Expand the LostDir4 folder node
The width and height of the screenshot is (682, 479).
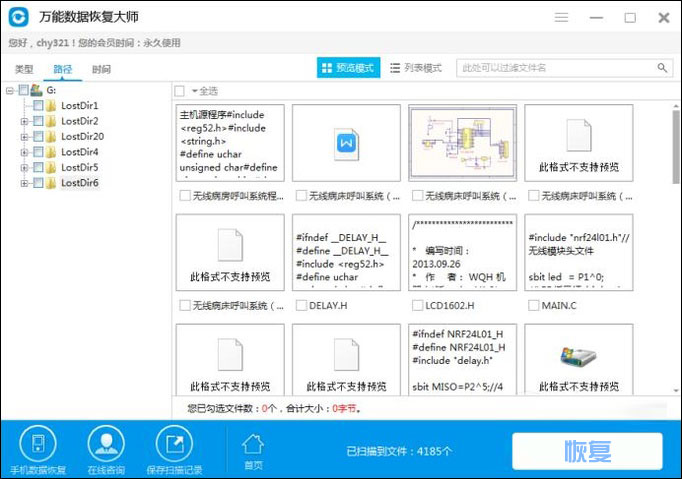coord(24,152)
